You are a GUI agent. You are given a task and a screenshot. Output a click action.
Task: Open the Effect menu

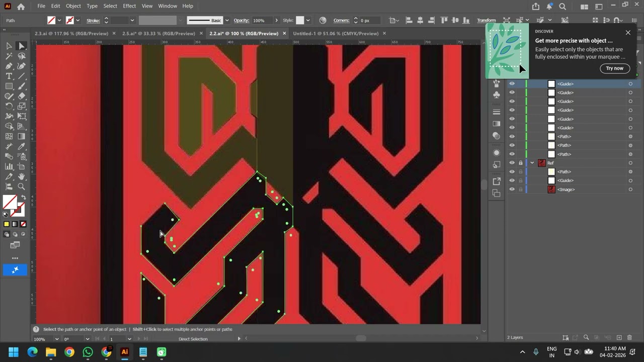tap(129, 6)
